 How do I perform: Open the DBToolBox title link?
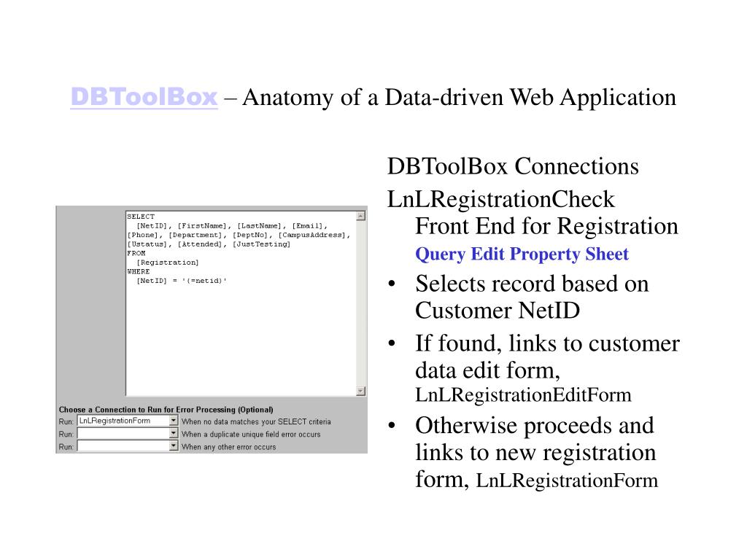(x=144, y=97)
